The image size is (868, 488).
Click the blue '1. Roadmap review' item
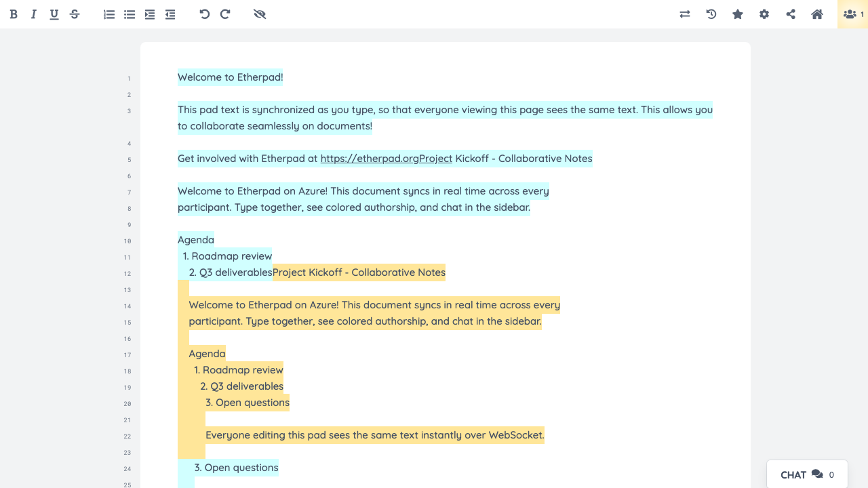pos(227,256)
